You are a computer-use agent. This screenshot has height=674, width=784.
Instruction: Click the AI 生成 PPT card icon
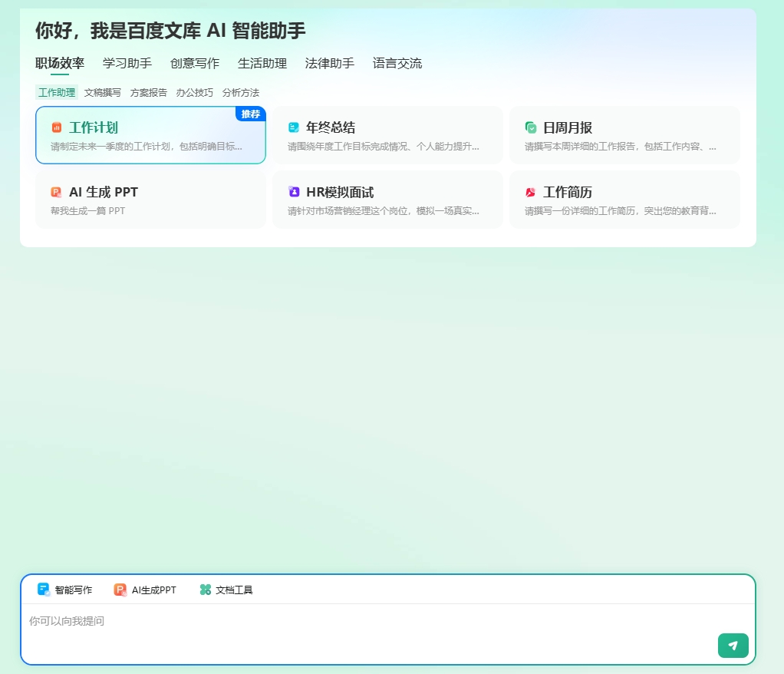pyautogui.click(x=57, y=192)
